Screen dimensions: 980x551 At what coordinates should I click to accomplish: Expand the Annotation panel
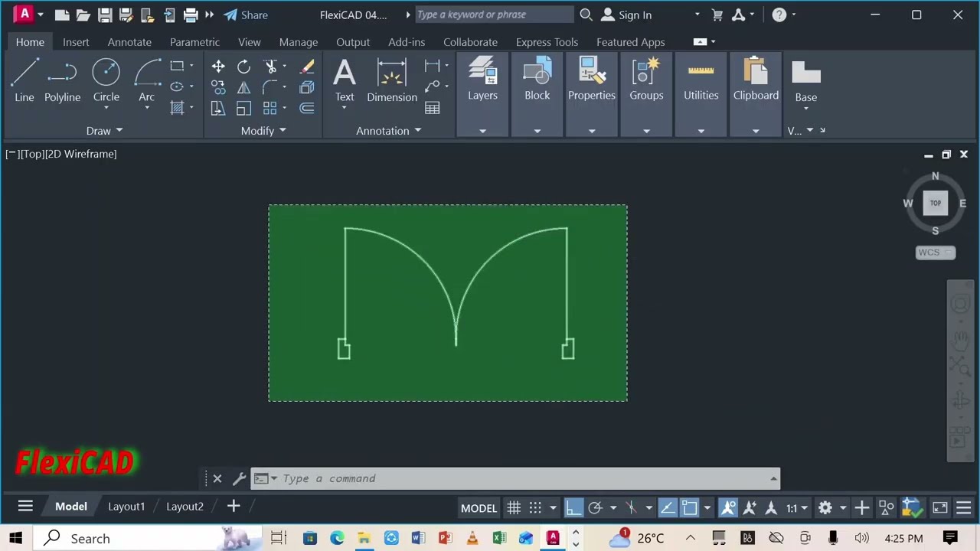click(388, 131)
